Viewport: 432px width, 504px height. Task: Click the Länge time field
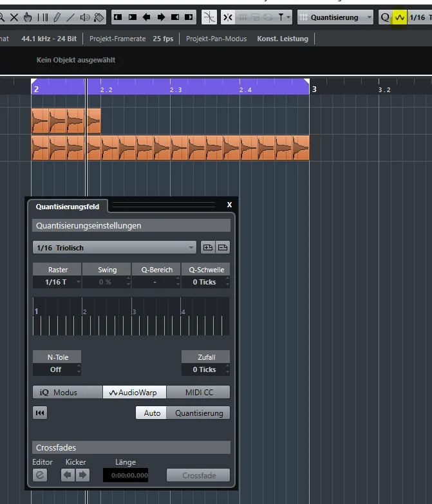click(126, 475)
